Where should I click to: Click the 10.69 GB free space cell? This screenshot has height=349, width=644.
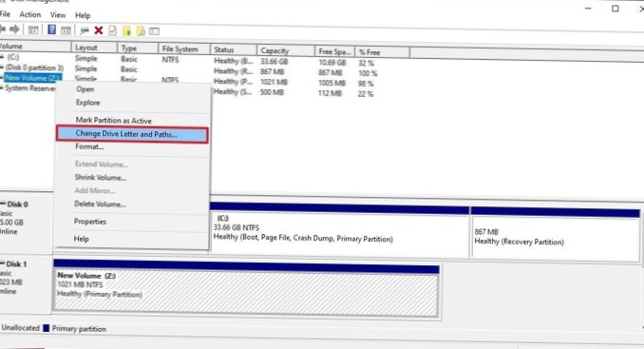(332, 63)
